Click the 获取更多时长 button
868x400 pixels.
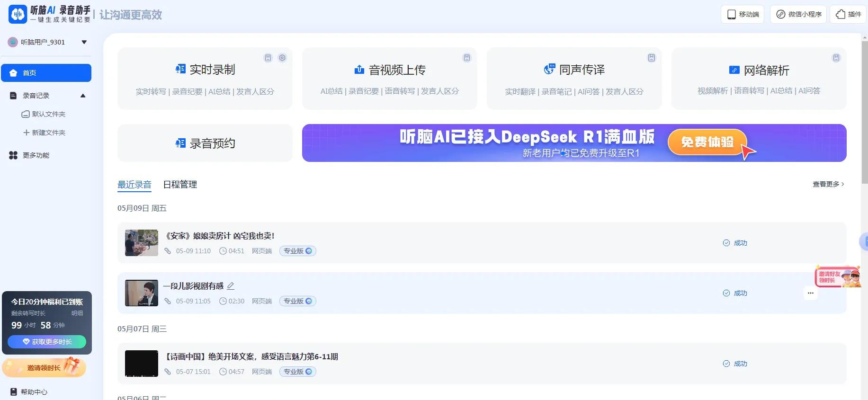[x=47, y=342]
